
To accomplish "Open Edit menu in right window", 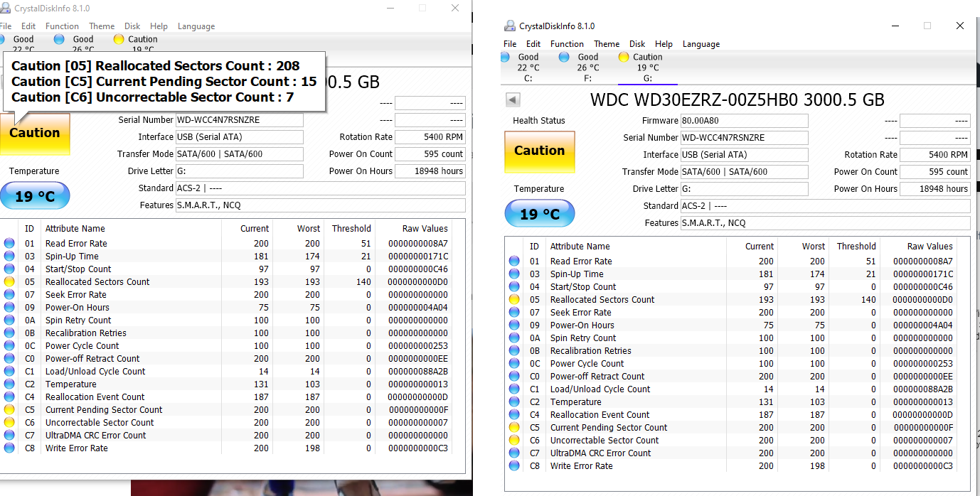I will coord(533,44).
